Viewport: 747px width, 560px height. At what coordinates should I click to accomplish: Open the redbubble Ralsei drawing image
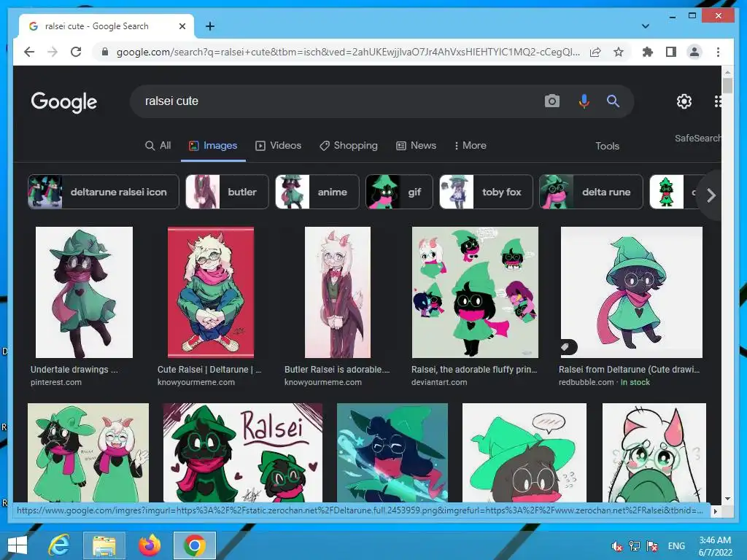pyautogui.click(x=631, y=292)
